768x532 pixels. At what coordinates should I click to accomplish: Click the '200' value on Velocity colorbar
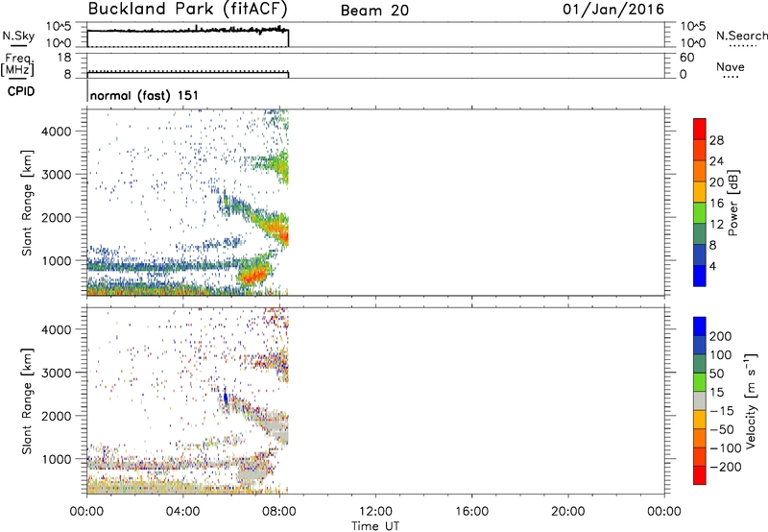point(721,336)
